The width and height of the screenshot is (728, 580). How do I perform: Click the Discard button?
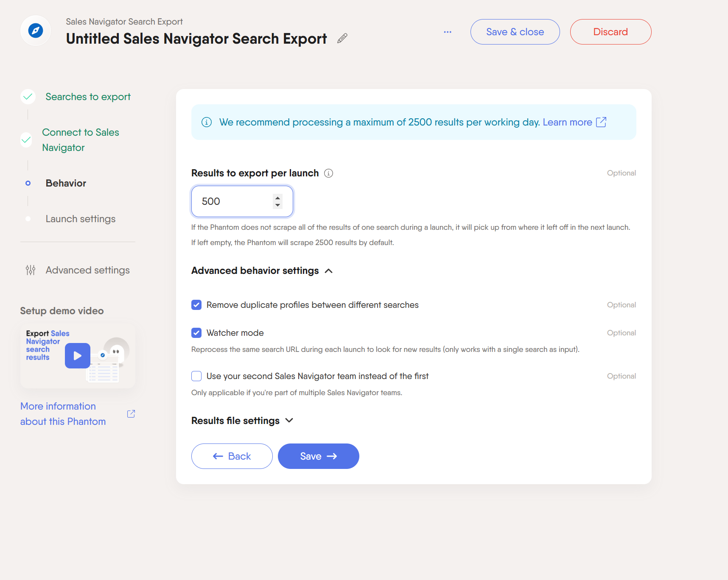610,32
